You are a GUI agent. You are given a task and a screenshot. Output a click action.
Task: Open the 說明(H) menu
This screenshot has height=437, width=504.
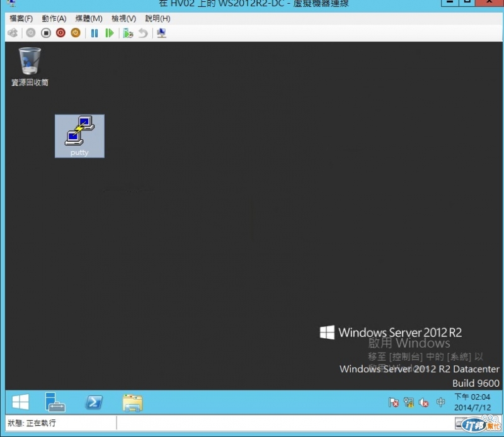point(157,19)
